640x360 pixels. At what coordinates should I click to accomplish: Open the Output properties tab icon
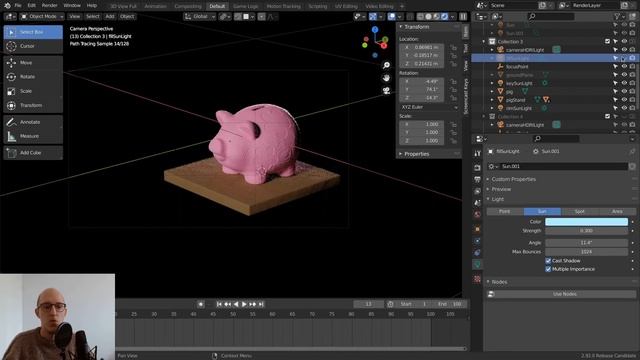477,180
